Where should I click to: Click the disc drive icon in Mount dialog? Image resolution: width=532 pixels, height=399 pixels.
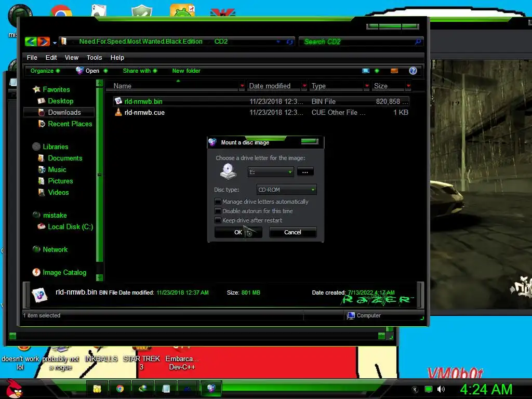[228, 171]
